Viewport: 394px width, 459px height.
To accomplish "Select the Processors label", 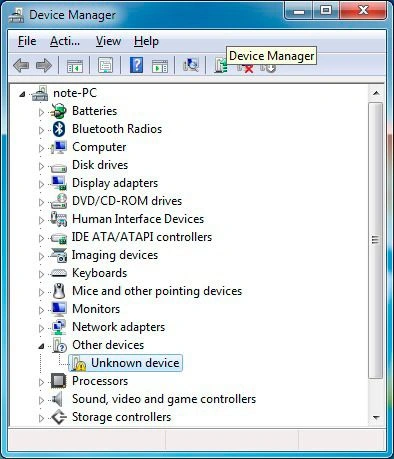I will coord(100,381).
